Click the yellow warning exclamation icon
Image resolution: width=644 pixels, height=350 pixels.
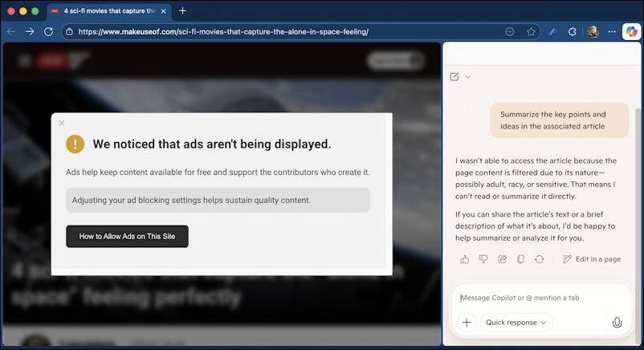tap(75, 144)
